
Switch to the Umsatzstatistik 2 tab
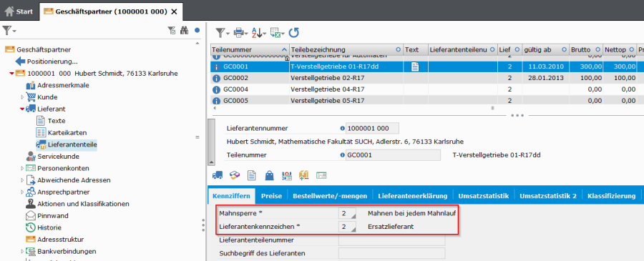click(x=548, y=196)
